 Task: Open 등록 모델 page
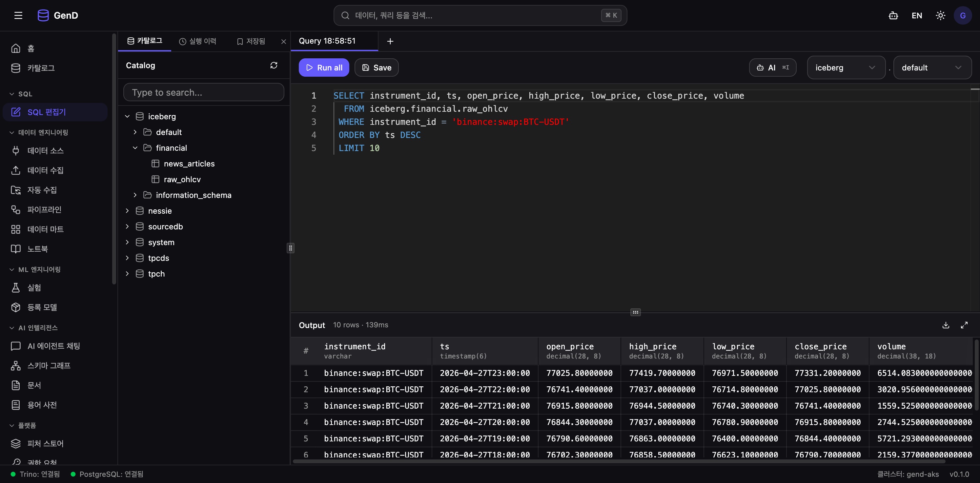[55, 307]
